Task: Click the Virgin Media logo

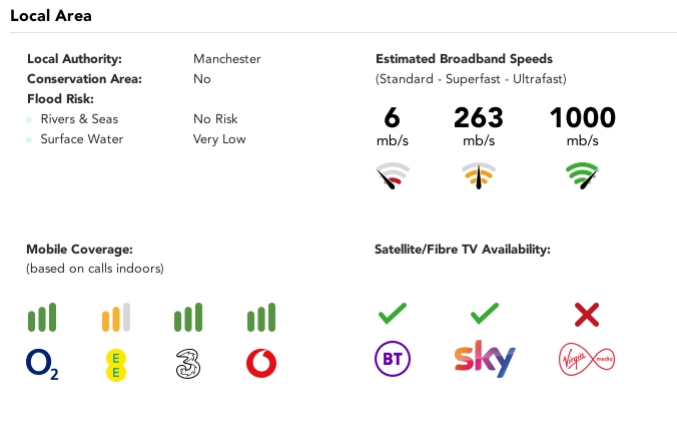Action: (x=586, y=361)
